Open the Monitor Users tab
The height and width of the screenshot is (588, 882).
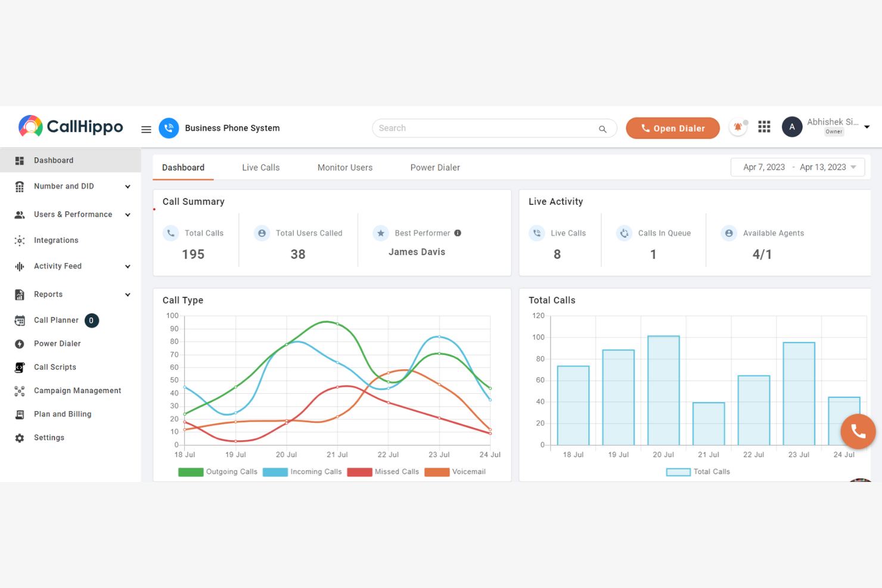[344, 167]
